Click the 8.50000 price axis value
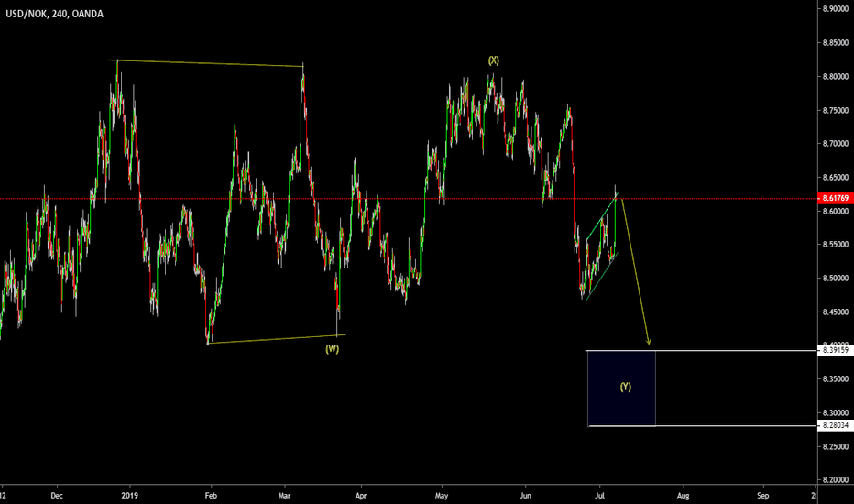Viewport: 854px width, 504px height. click(x=836, y=279)
